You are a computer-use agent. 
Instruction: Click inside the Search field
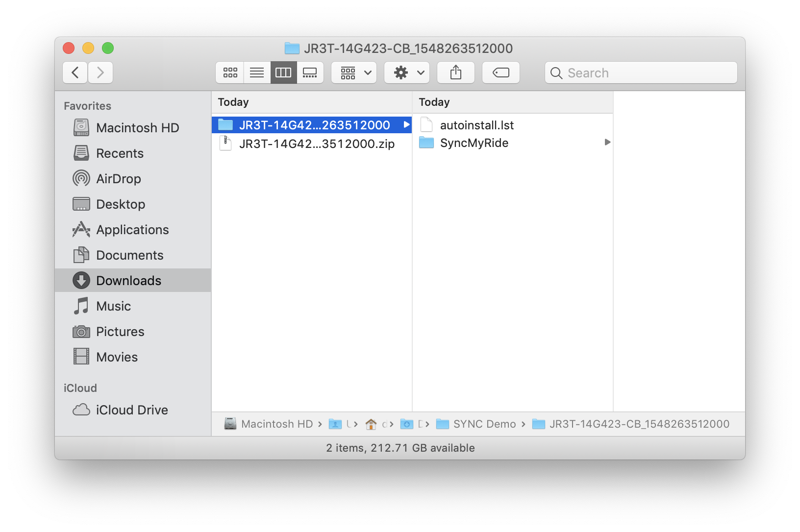(640, 73)
